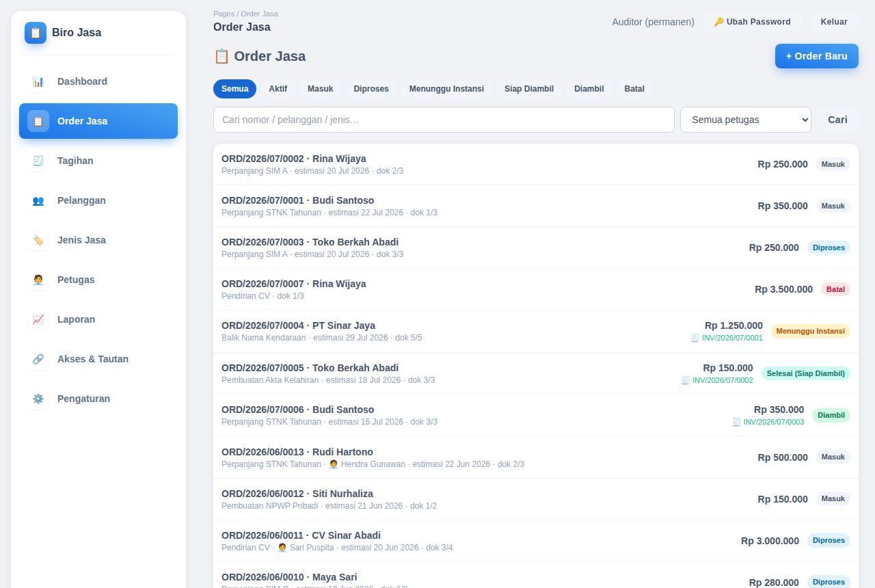
Task: Click the Ubah Password button
Action: pyautogui.click(x=753, y=22)
